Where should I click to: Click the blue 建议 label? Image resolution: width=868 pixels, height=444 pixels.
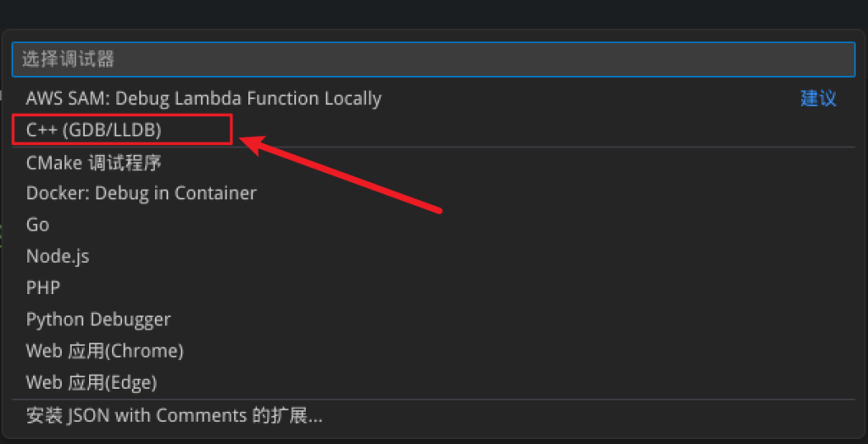pyautogui.click(x=818, y=98)
